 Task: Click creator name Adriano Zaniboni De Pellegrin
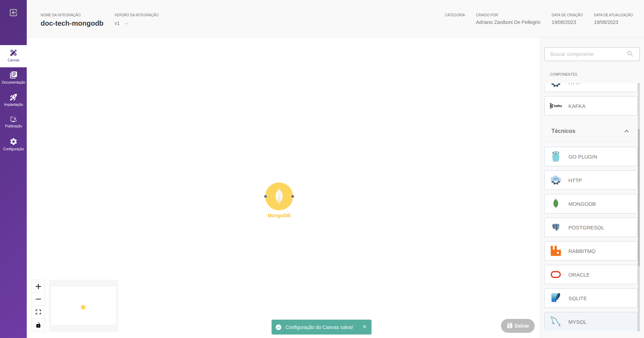click(508, 22)
